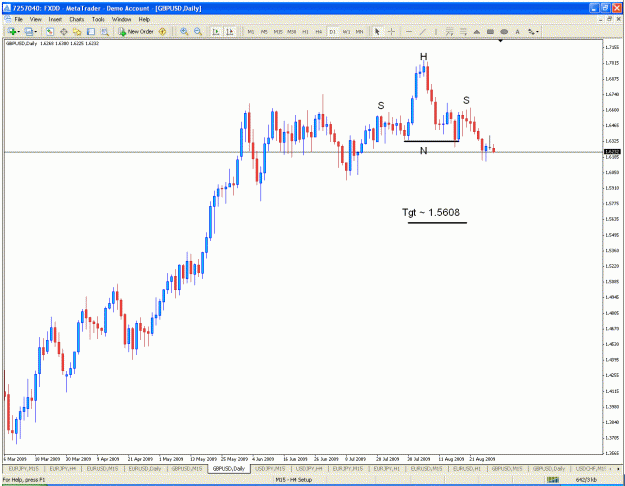
Task: Select the 'H' head label on chart
Action: [x=423, y=57]
